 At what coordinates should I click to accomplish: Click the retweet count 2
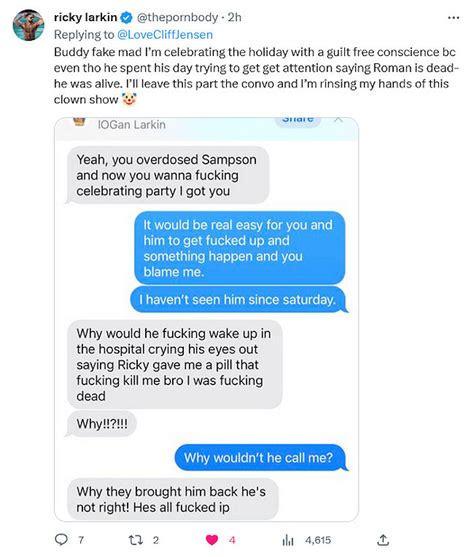pyautogui.click(x=156, y=540)
